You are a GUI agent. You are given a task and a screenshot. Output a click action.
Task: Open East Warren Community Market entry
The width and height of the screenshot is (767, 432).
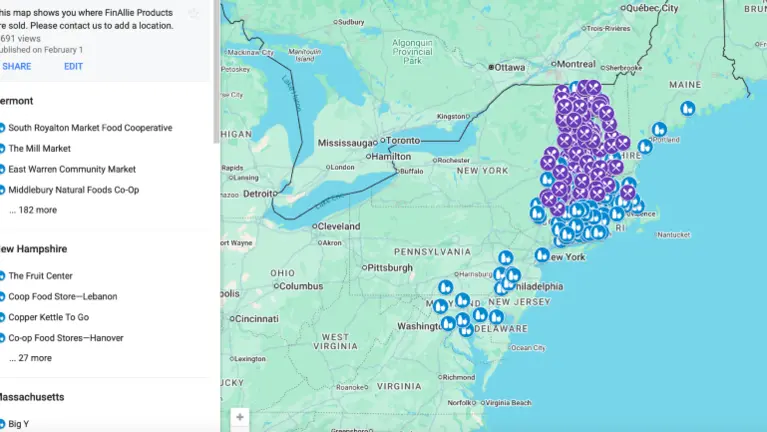coord(72,169)
